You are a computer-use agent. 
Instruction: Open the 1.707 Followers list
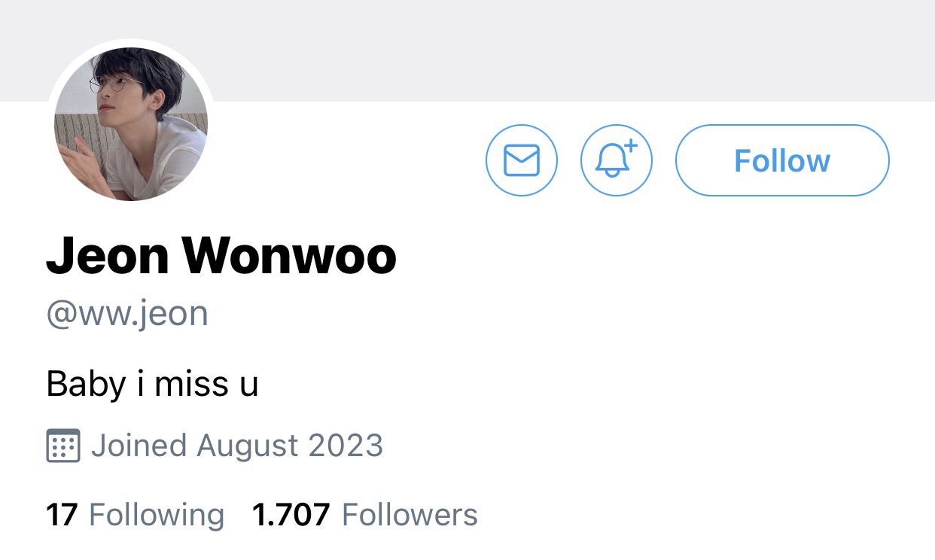click(x=365, y=516)
